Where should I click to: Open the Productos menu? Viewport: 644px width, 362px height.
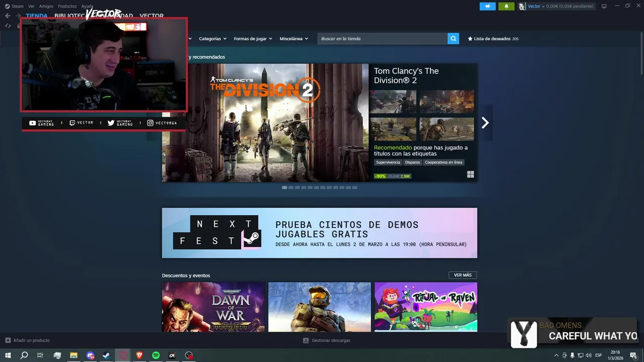tap(67, 6)
